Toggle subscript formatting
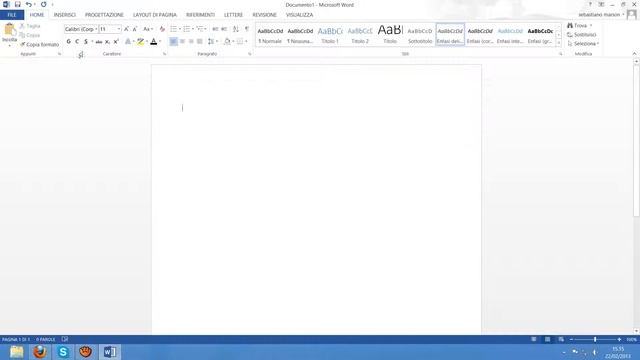The height and width of the screenshot is (360, 640). click(x=107, y=42)
